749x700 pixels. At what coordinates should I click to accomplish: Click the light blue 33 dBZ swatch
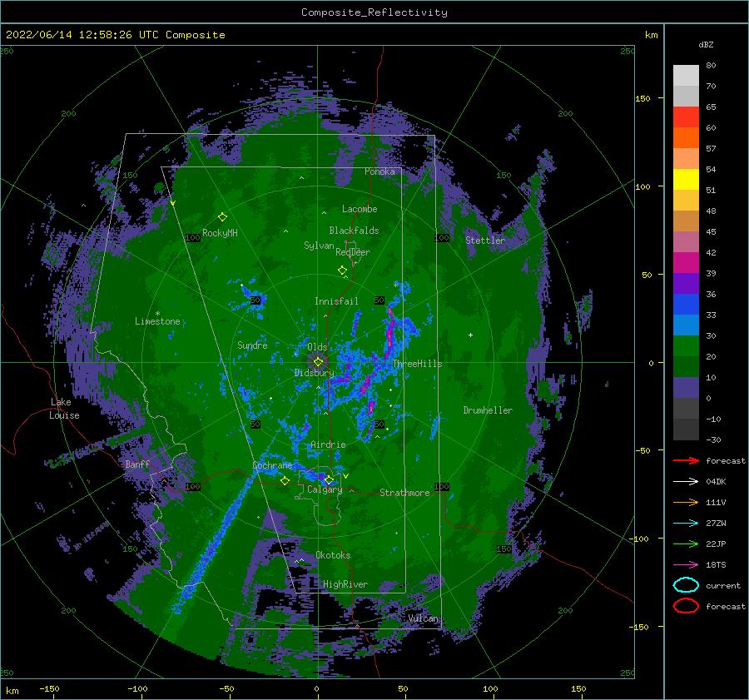tap(686, 325)
